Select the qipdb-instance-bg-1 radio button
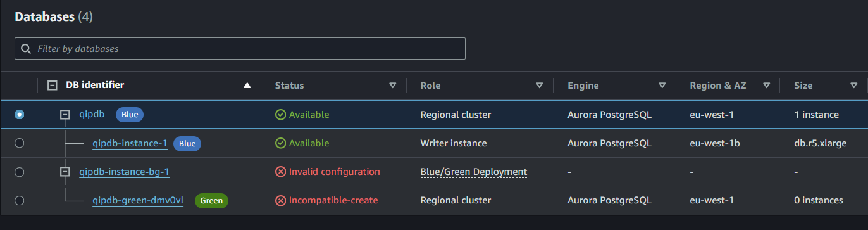The width and height of the screenshot is (868, 230). 20,172
